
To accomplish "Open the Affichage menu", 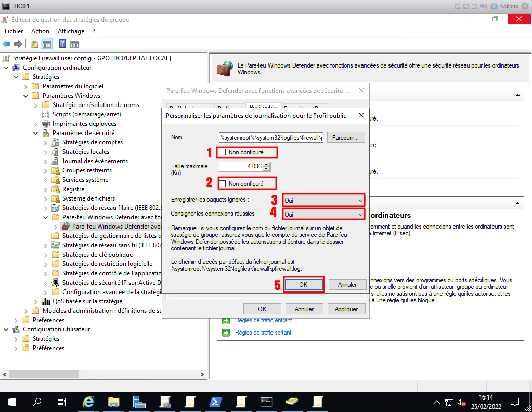I will 71,31.
